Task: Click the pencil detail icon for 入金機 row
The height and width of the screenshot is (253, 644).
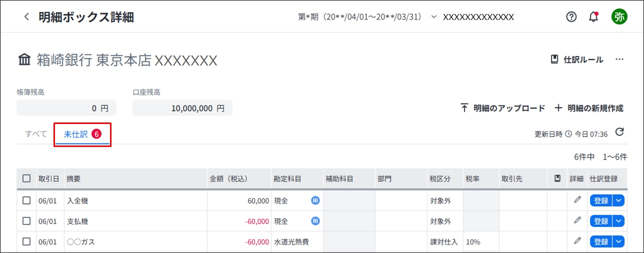Action: pyautogui.click(x=577, y=200)
